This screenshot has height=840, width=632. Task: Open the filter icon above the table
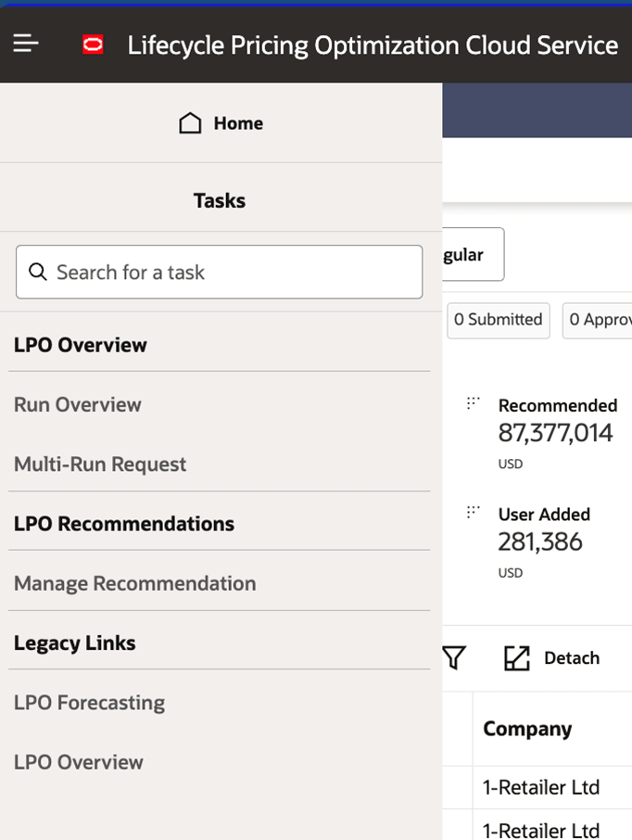(453, 657)
